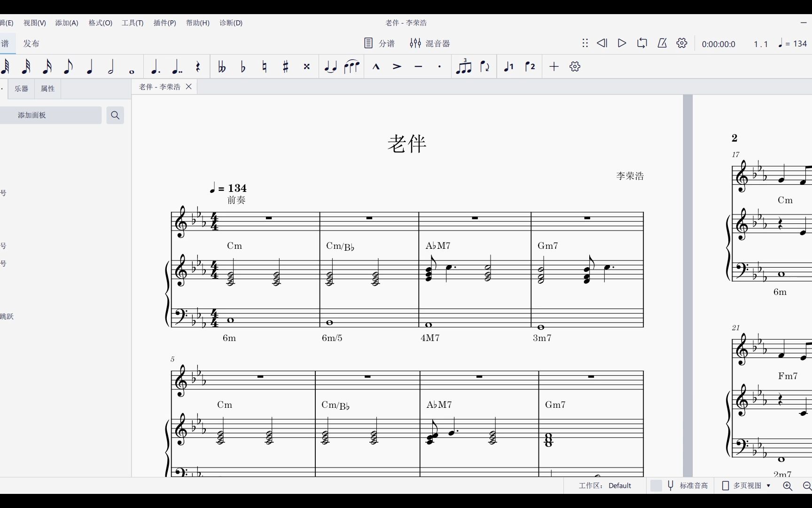Viewport: 812px width, 508px height.
Task: Select the half note duration
Action: [111, 67]
